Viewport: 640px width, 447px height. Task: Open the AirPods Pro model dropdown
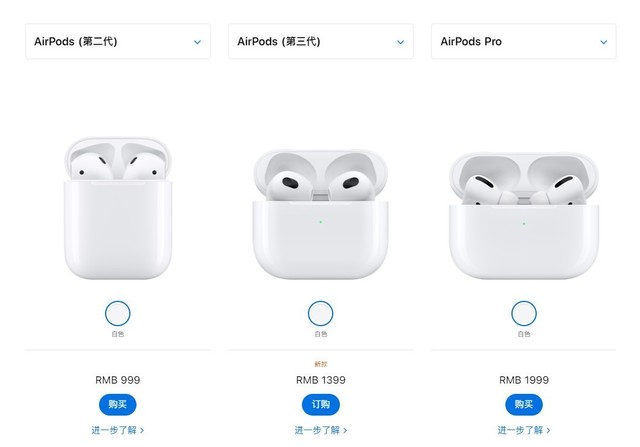pos(524,41)
